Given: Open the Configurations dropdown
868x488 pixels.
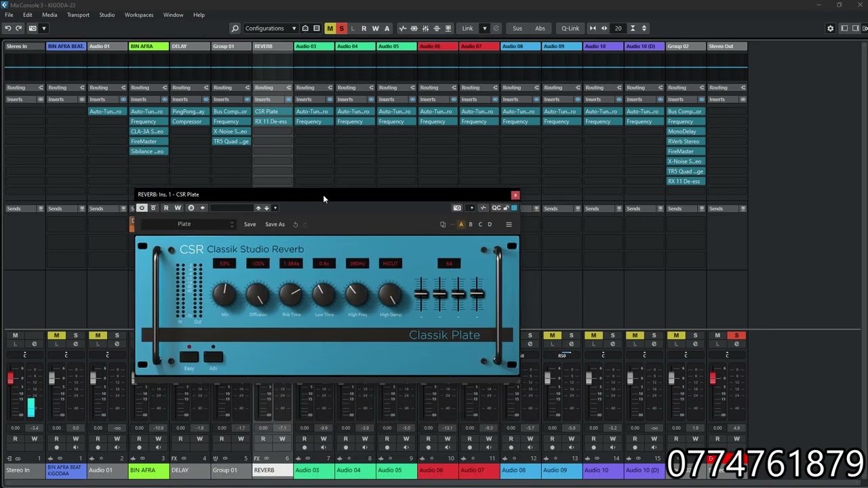Looking at the screenshot, I should point(271,28).
